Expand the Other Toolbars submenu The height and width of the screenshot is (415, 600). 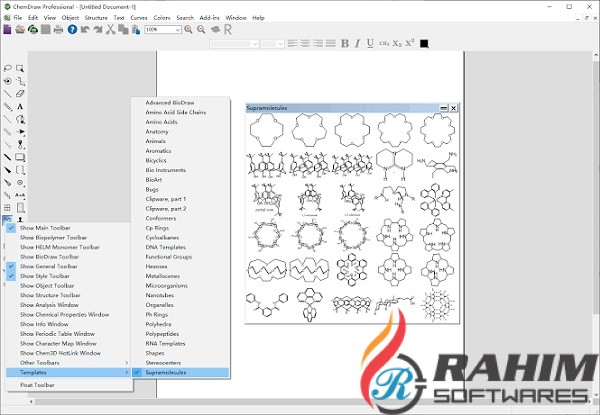(69, 363)
